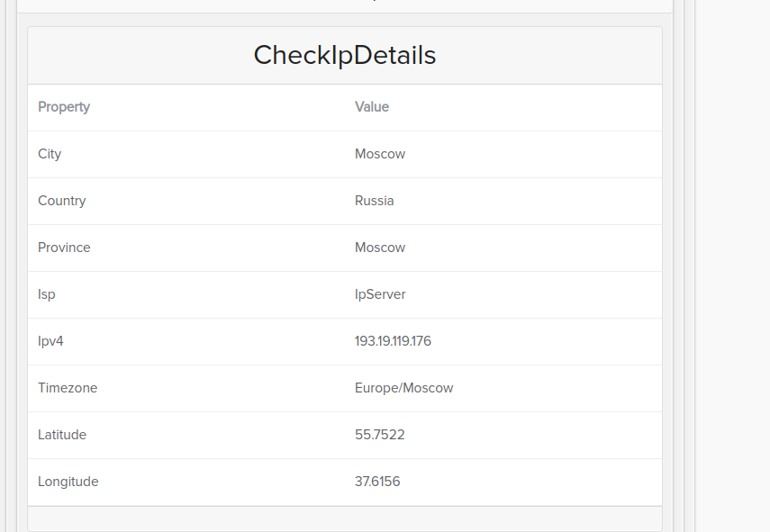Screen dimensions: 770x532
Task: Select the value Russia
Action: 375,201
